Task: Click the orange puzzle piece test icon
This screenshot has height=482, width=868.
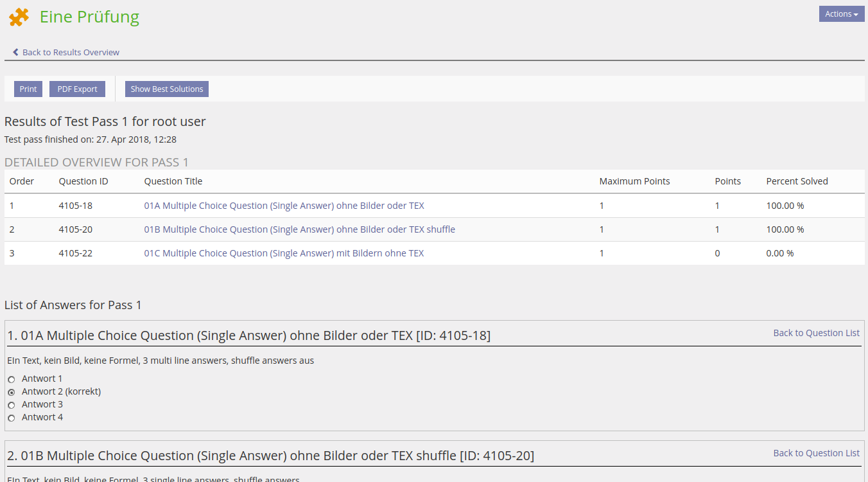Action: point(19,17)
